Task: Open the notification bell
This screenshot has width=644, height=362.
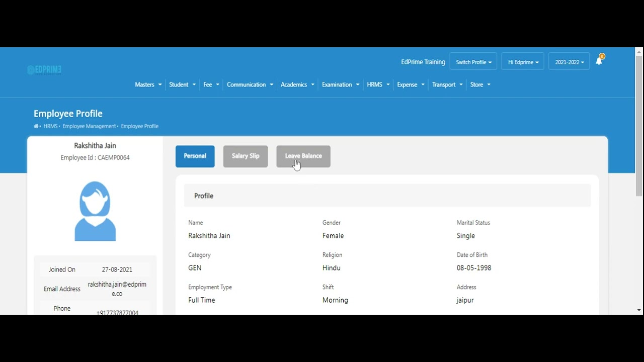Action: [x=599, y=61]
